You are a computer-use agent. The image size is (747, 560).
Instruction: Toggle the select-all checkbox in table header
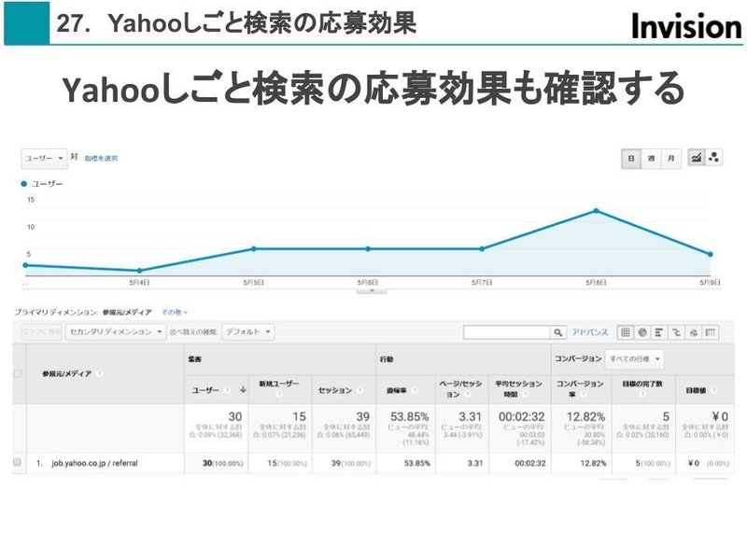(18, 374)
